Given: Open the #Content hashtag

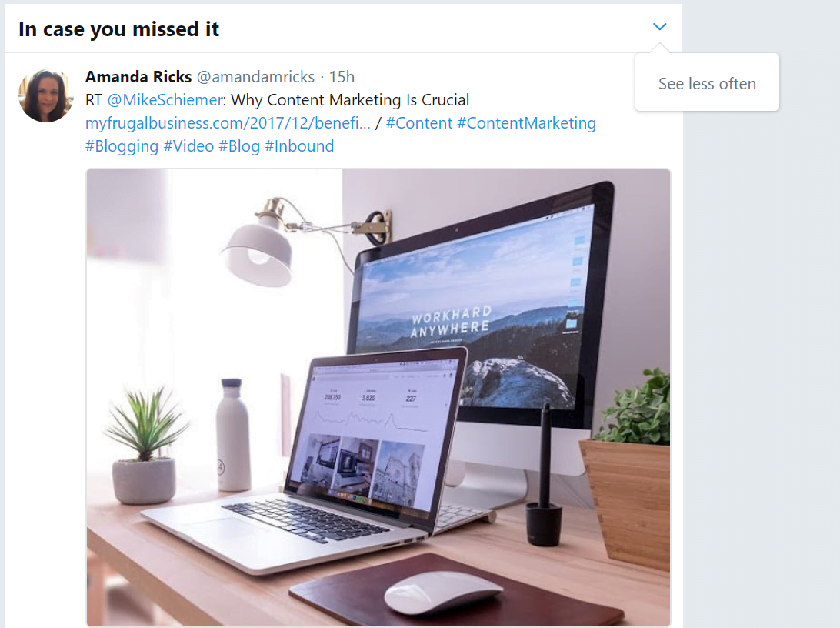Looking at the screenshot, I should pyautogui.click(x=419, y=123).
